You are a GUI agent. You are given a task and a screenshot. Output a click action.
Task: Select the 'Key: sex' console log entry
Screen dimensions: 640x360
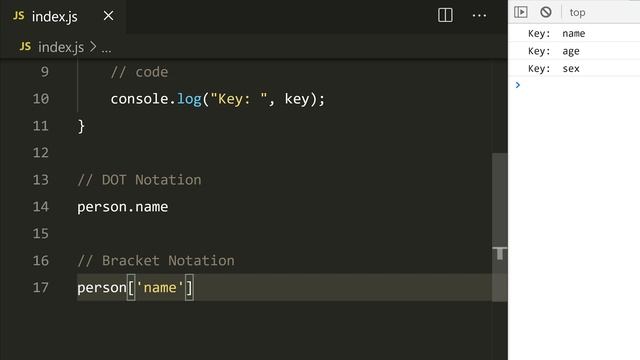point(574,68)
